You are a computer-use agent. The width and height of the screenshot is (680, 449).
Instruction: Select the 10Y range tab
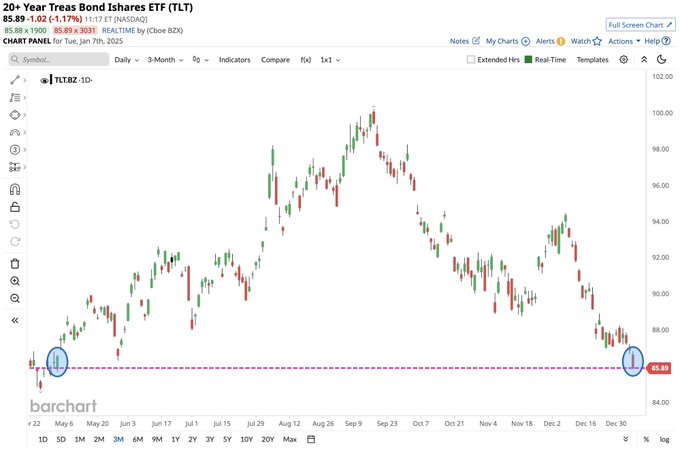click(x=246, y=439)
